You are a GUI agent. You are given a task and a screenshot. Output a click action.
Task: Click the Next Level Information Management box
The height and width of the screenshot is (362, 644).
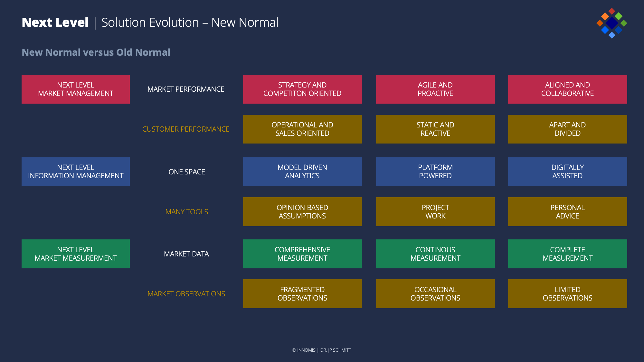[x=76, y=172]
